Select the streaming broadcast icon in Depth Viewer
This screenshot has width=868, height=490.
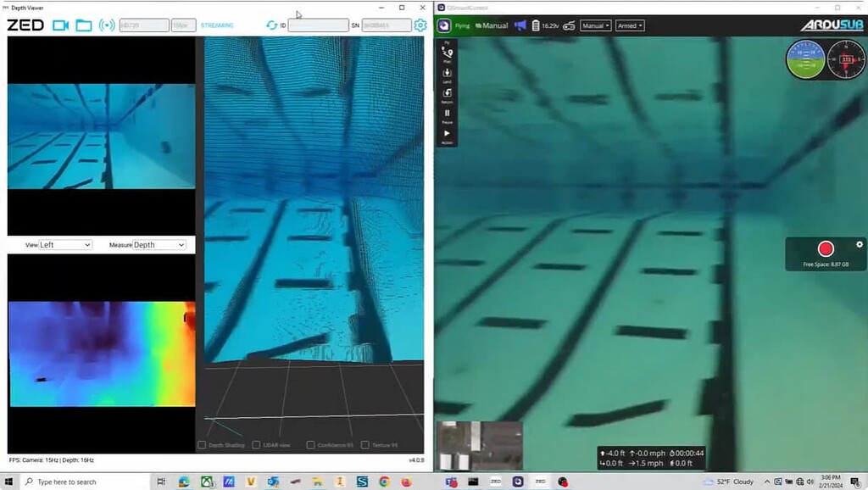coord(107,25)
